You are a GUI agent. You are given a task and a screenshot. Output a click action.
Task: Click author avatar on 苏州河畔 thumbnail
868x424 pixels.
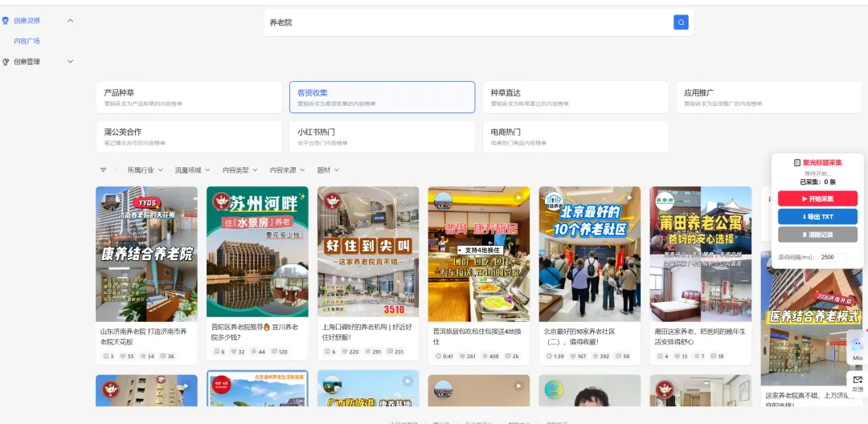click(x=221, y=201)
